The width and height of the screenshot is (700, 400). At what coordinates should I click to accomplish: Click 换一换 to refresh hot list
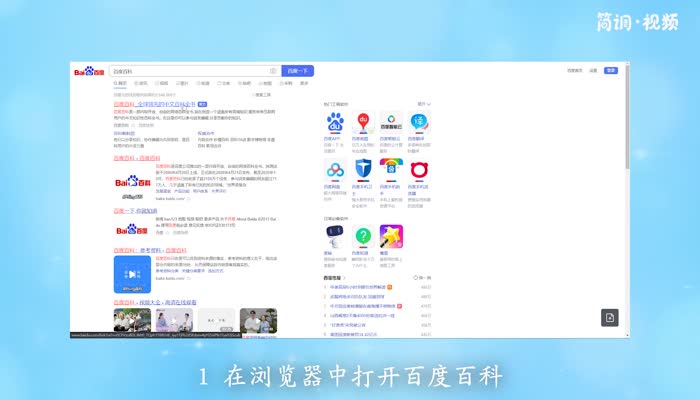click(422, 277)
